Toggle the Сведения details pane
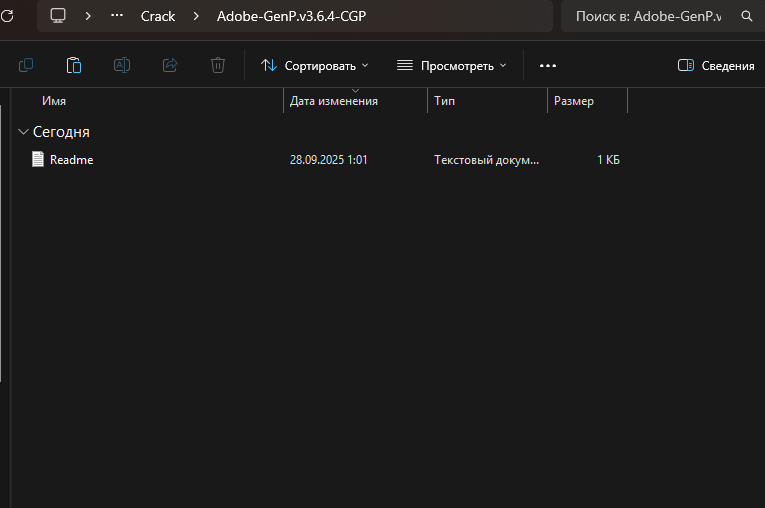The image size is (765, 508). pos(716,65)
